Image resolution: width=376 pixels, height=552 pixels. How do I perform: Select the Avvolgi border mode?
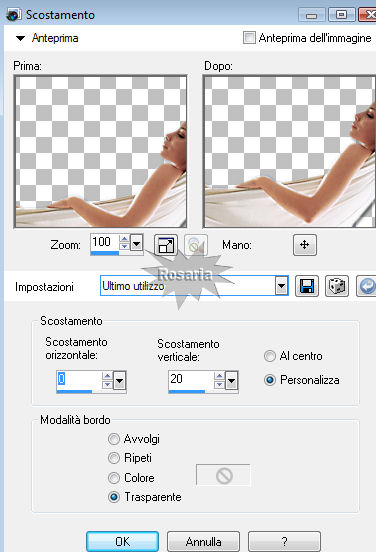tap(114, 439)
